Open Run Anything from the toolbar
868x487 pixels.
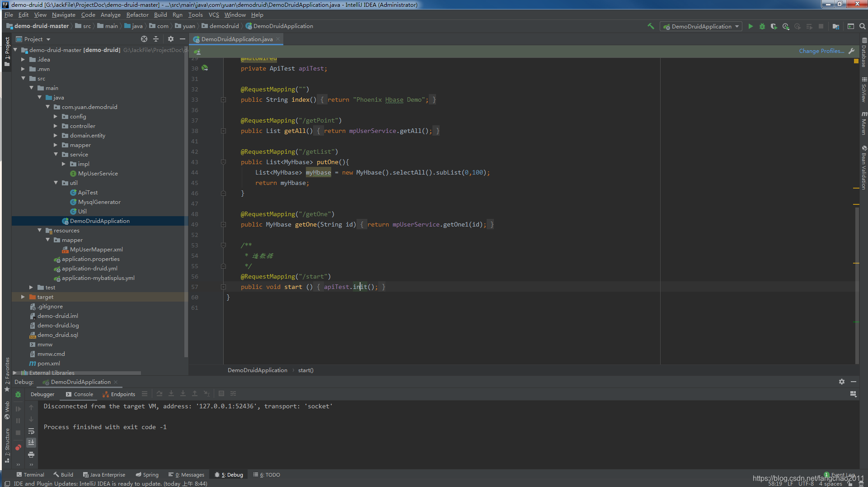(x=851, y=26)
